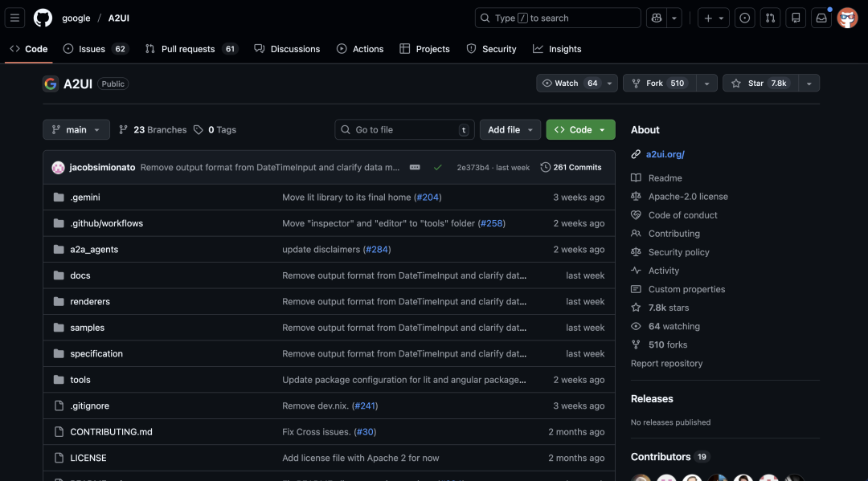The height and width of the screenshot is (481, 868).
Task: Open pull request #204 link
Action: click(x=428, y=198)
